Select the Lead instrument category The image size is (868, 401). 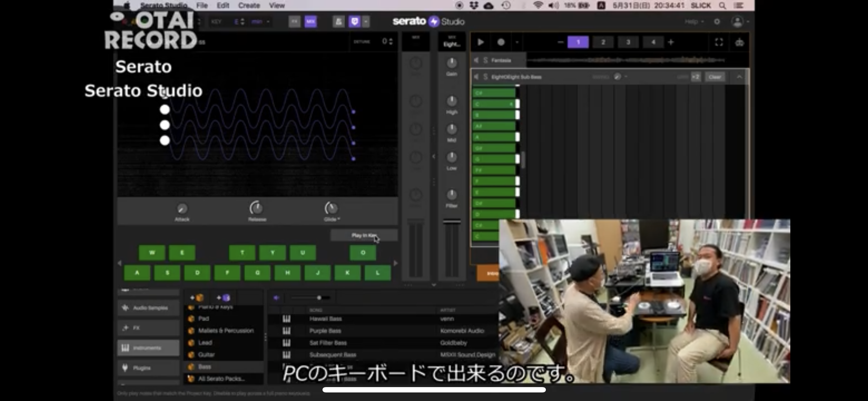pos(223,343)
